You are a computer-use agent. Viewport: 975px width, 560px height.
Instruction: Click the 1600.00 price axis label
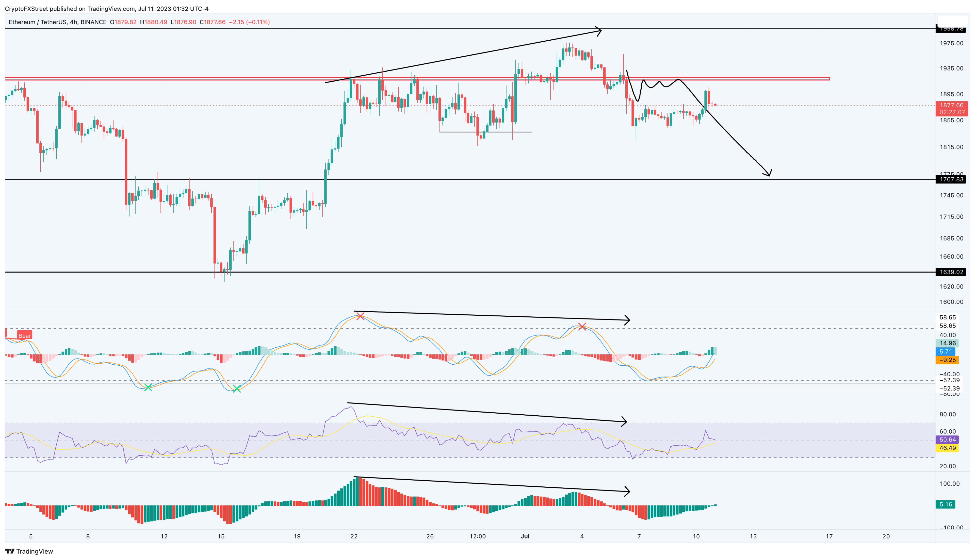coord(951,301)
